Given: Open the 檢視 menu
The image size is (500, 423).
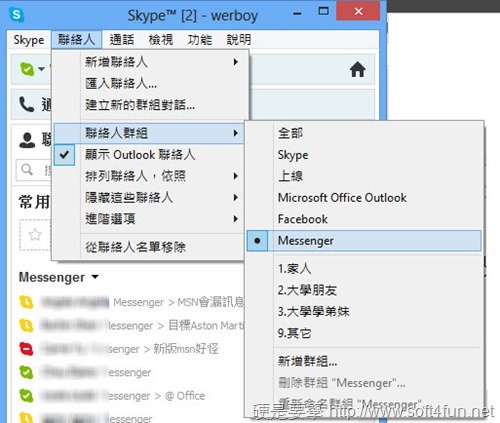Looking at the screenshot, I should click(x=161, y=40).
